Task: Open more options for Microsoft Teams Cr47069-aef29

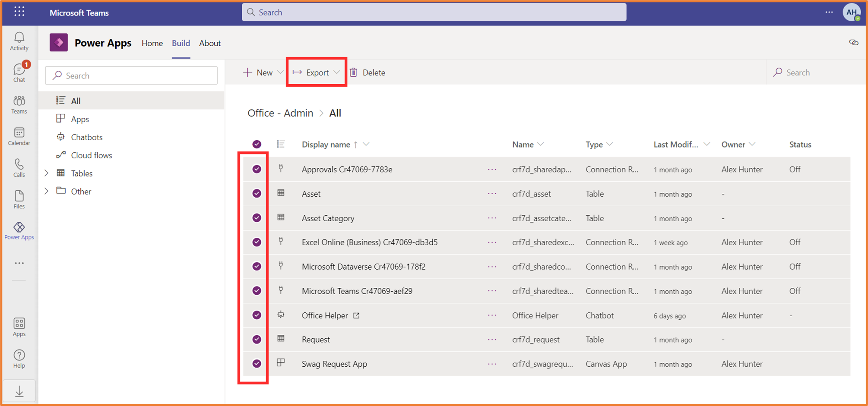Action: point(492,291)
